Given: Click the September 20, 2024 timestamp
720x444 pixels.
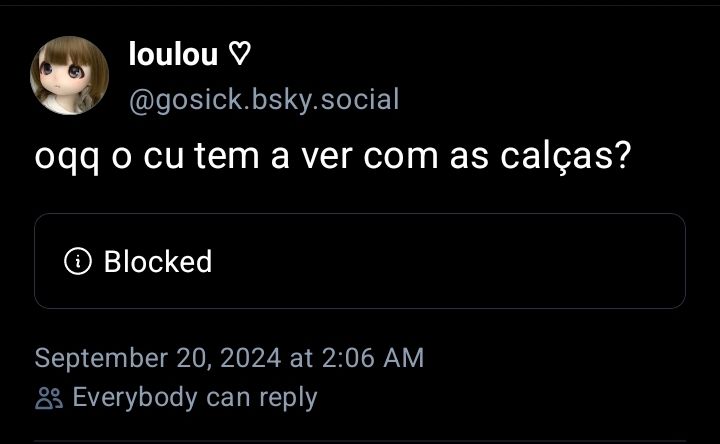Looking at the screenshot, I should pyautogui.click(x=229, y=358).
